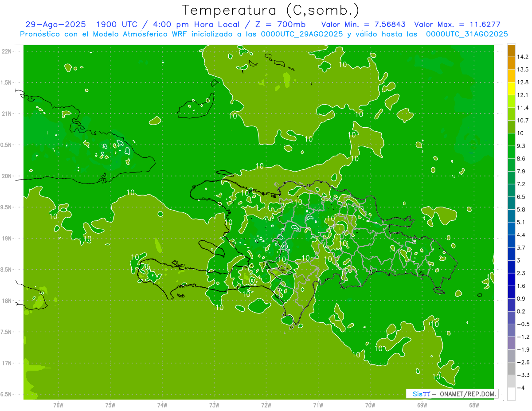532x411 pixels.
Task: Click the '17N' latitude label
Action: coord(6,363)
